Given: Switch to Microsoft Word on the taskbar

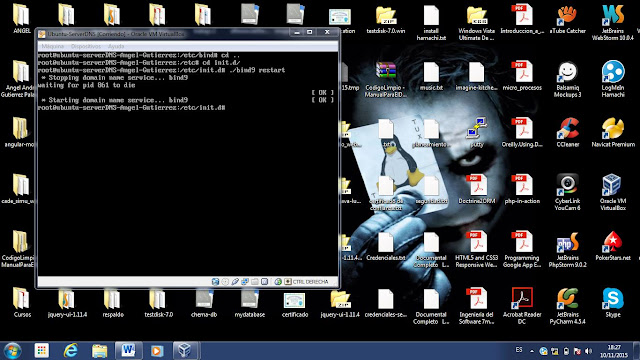Looking at the screenshot, I should [x=128, y=351].
